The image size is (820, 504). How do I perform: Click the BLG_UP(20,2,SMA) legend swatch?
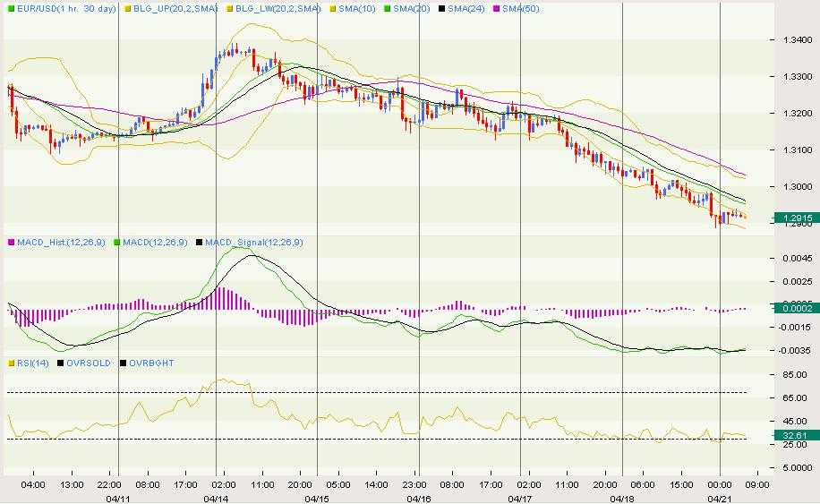pos(128,9)
